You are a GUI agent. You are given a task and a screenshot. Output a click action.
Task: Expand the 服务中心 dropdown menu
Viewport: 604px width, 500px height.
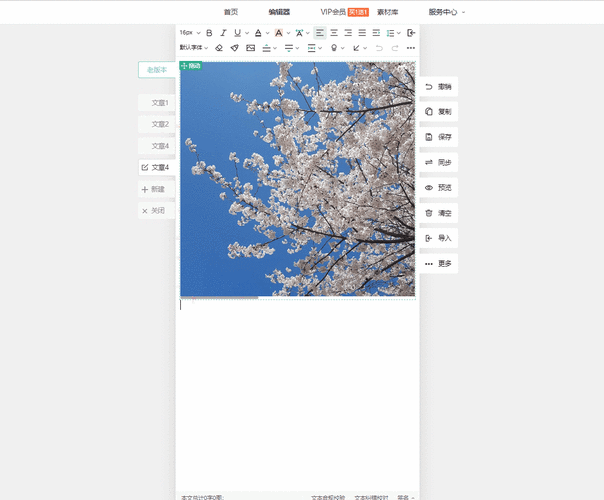(x=447, y=12)
